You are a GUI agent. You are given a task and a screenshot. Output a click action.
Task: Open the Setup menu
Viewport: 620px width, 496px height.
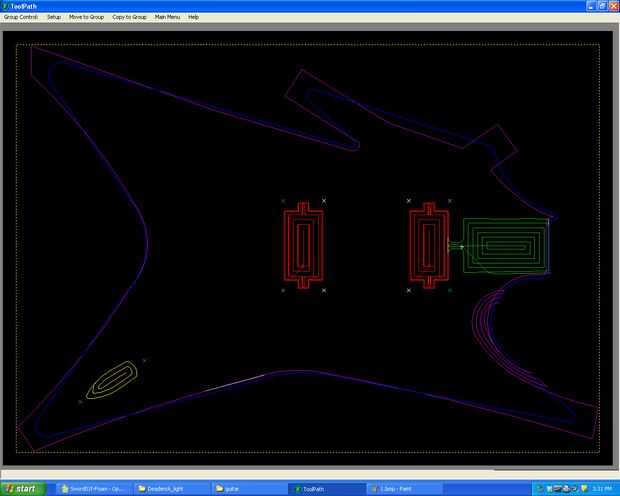click(54, 17)
